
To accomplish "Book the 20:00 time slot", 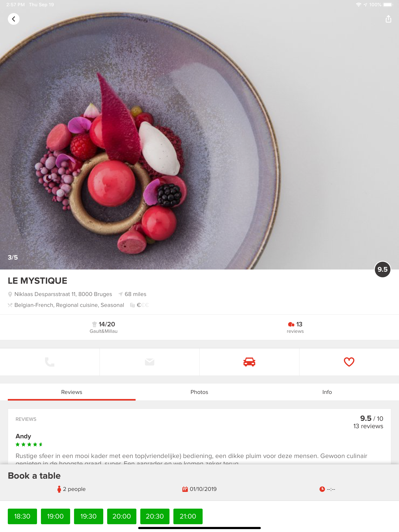I will pos(122,516).
